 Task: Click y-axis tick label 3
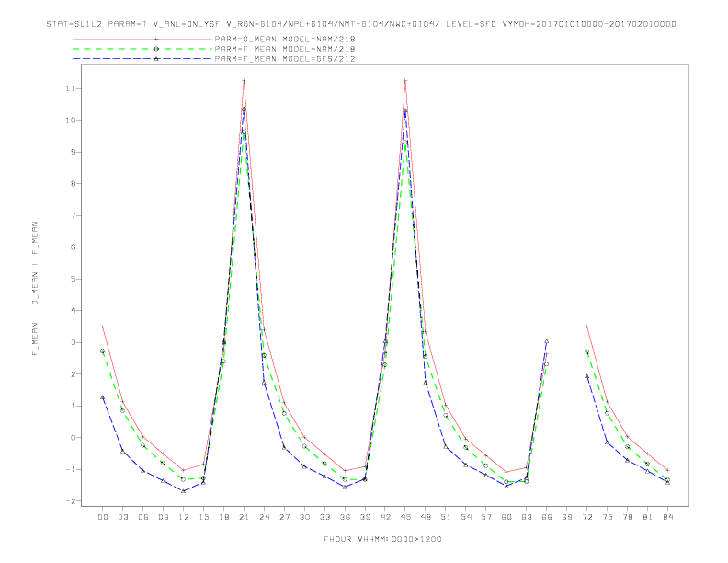[74, 342]
